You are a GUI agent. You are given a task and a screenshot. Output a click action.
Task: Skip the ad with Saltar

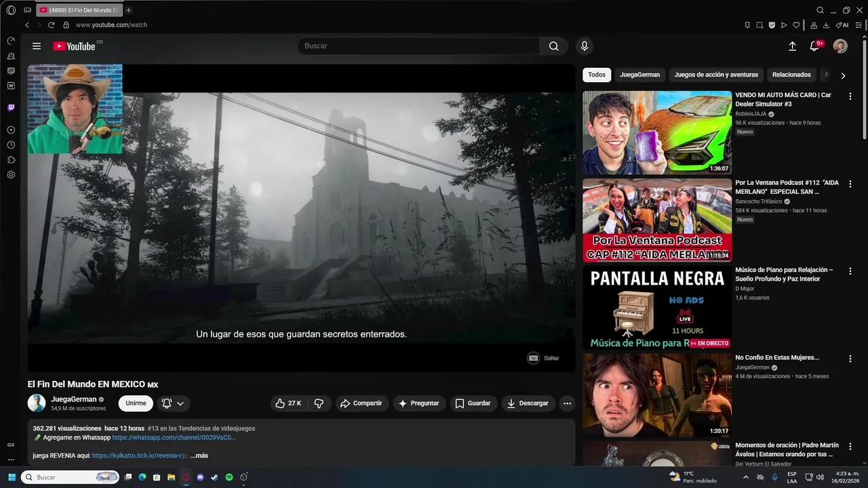pyautogui.click(x=544, y=358)
